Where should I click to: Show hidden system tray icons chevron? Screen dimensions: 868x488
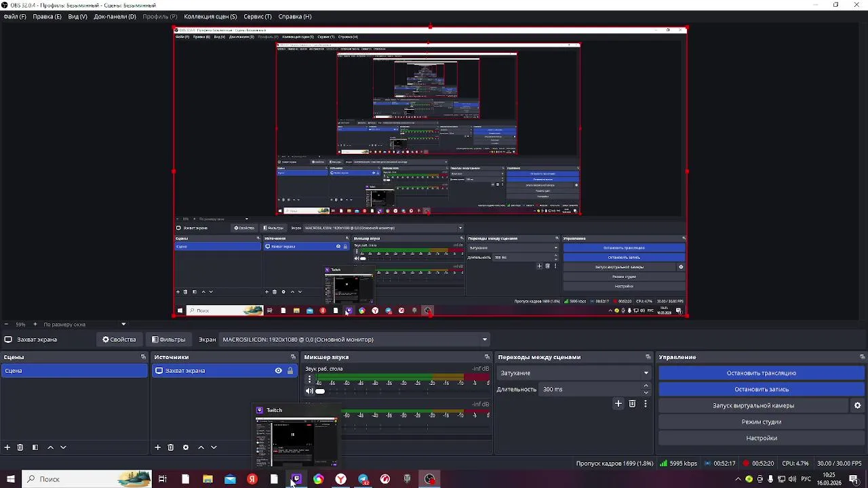click(x=738, y=479)
